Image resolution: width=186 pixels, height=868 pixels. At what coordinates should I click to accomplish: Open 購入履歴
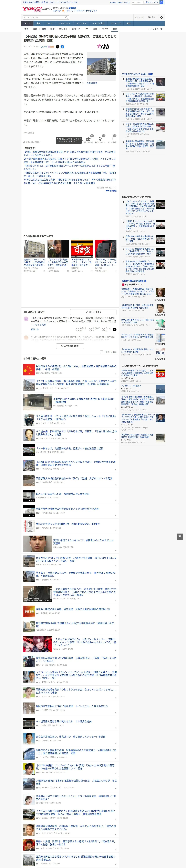click(152, 18)
